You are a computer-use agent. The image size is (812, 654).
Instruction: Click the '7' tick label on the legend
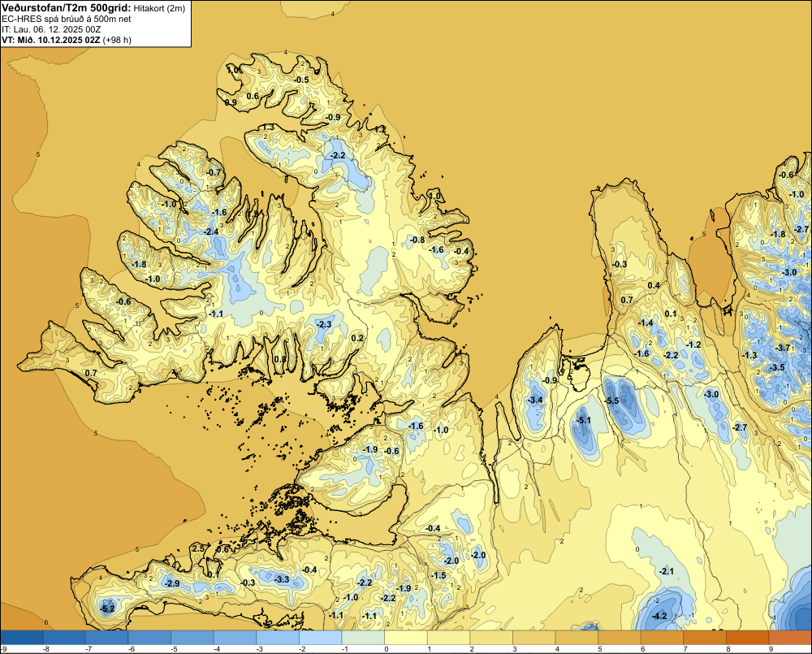pyautogui.click(x=685, y=649)
